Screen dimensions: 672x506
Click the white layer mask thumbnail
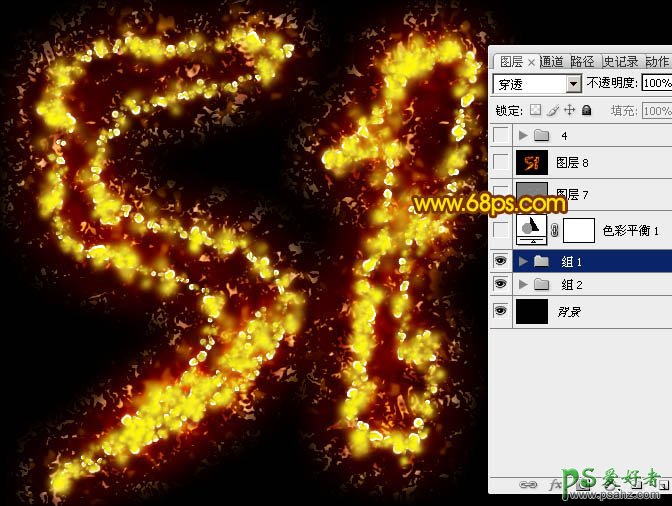(578, 231)
